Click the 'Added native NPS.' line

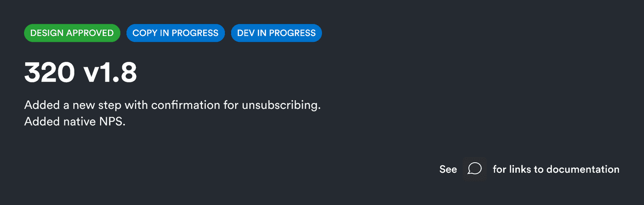point(74,122)
